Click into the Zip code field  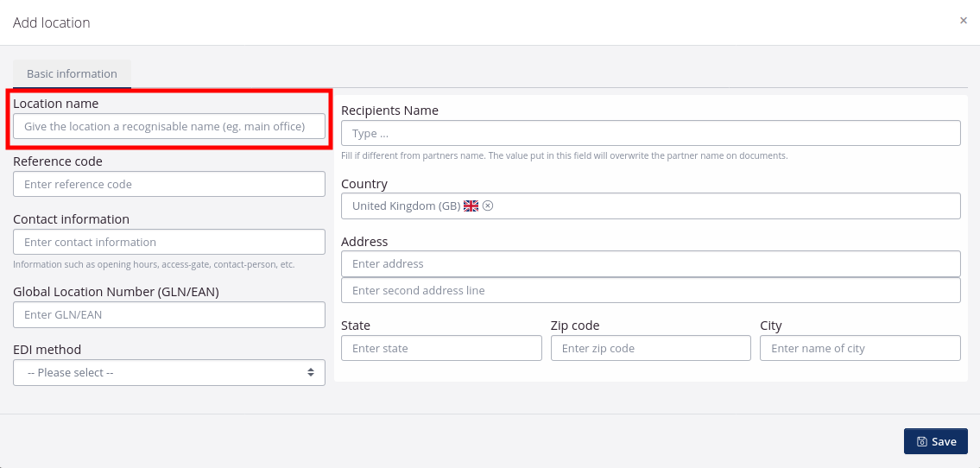(650, 349)
